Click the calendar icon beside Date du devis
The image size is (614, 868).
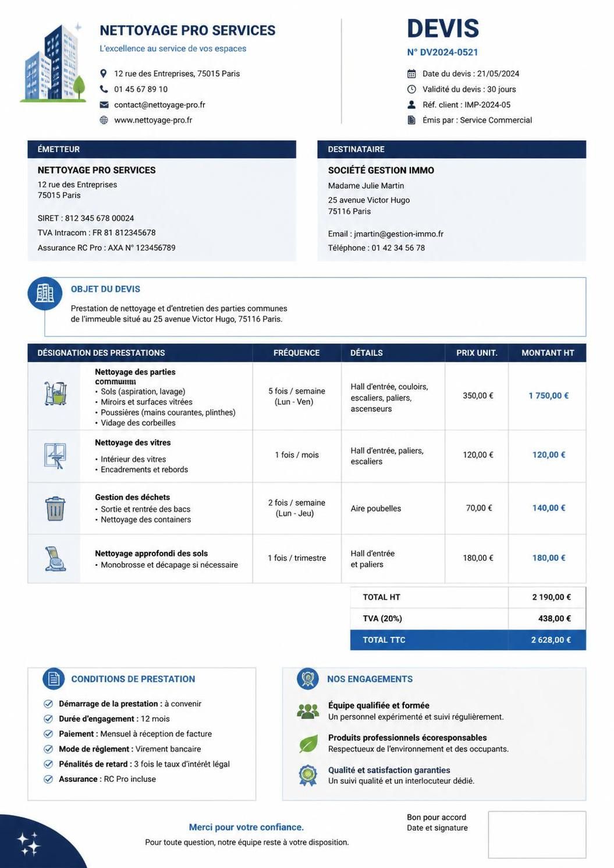coord(411,73)
